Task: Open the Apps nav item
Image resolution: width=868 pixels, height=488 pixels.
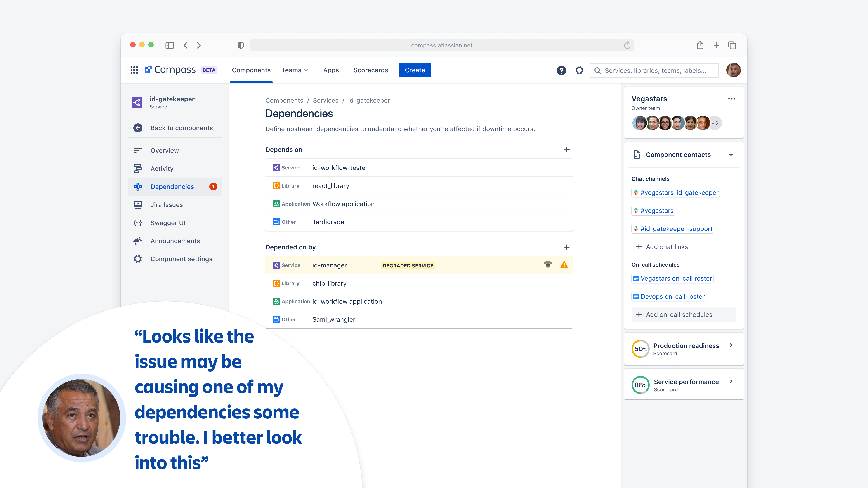Action: click(331, 70)
